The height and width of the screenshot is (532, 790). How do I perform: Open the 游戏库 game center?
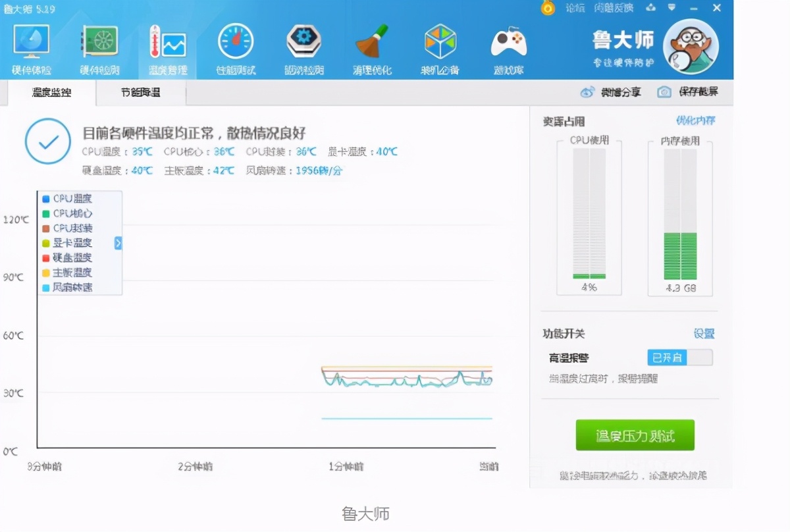tap(508, 46)
